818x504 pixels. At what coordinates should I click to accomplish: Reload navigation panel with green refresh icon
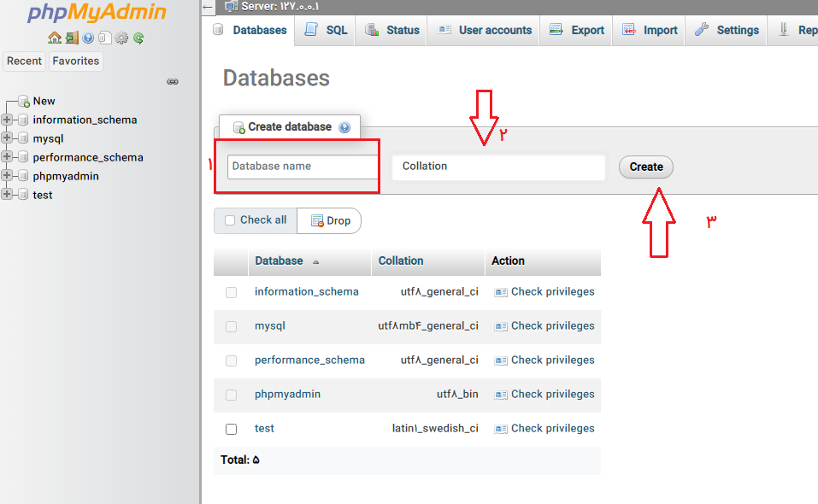click(138, 38)
